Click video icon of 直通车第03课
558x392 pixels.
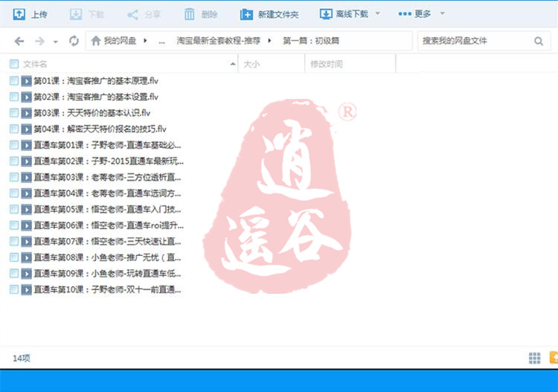(26, 177)
